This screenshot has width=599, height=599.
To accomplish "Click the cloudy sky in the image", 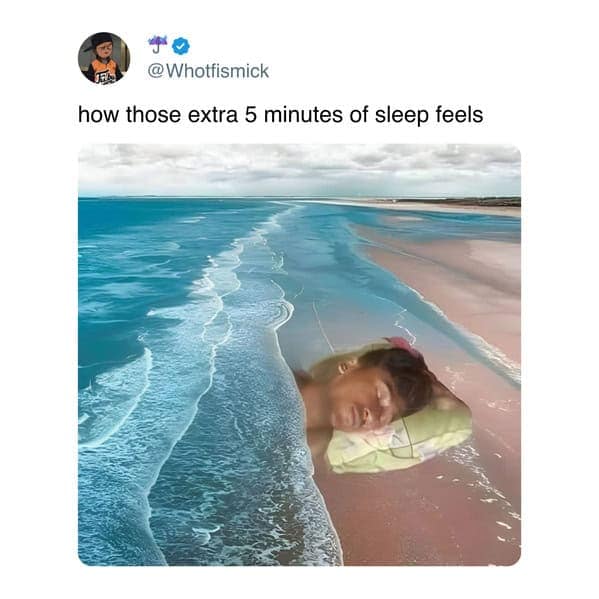I will [x=299, y=170].
